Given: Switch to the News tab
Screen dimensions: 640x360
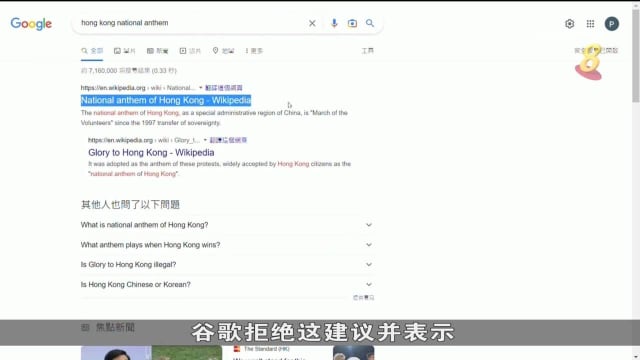Looking at the screenshot, I should pyautogui.click(x=158, y=51).
